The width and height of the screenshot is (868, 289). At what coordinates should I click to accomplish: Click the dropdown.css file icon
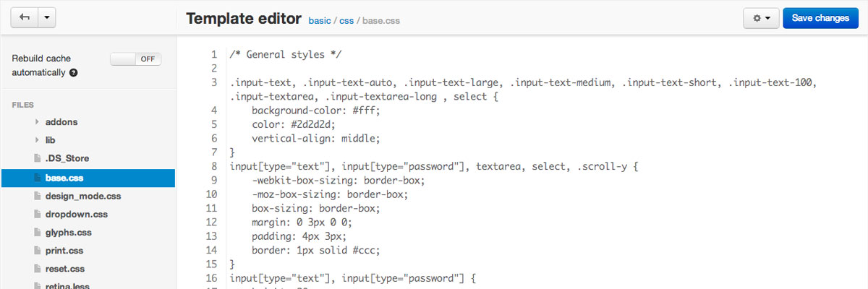click(38, 215)
